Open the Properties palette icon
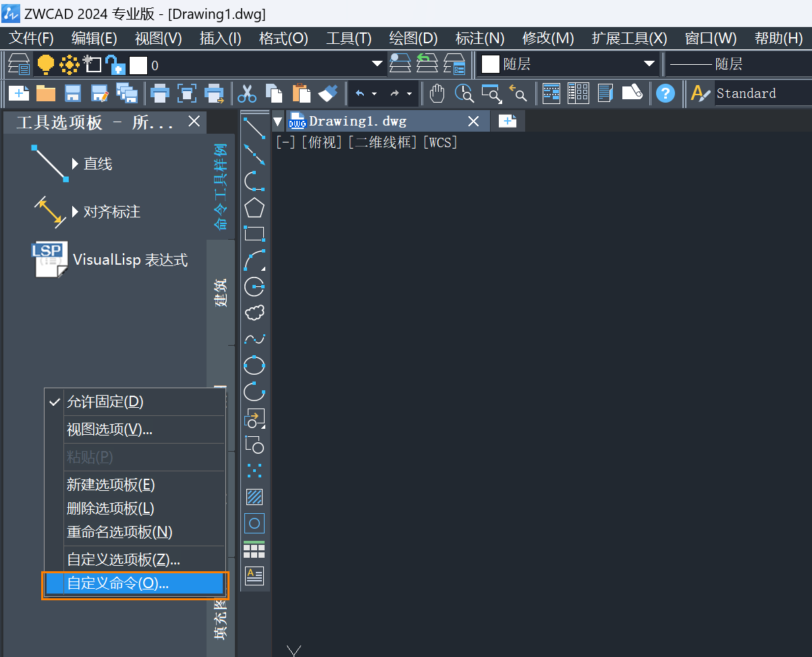The height and width of the screenshot is (657, 812). coord(551,93)
